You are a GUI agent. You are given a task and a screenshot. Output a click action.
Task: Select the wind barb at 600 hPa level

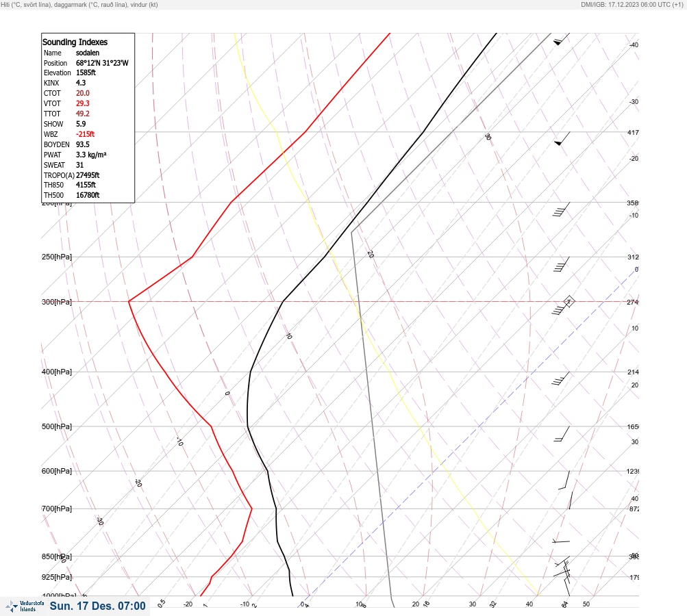pos(564,480)
